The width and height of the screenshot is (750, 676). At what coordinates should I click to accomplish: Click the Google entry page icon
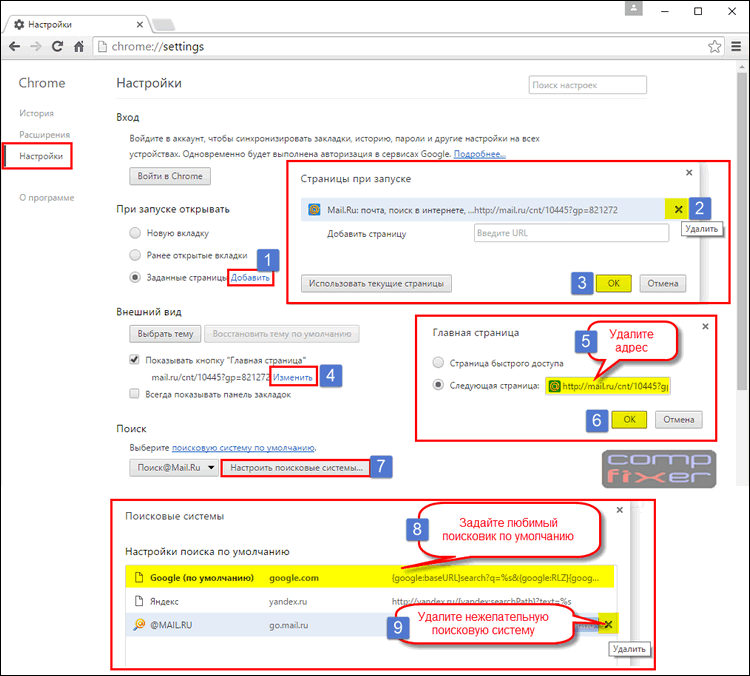(x=139, y=577)
